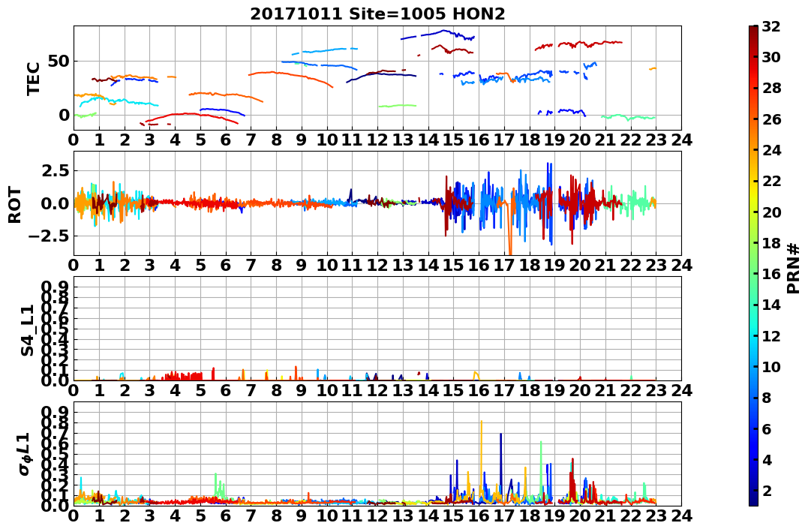Click the colorbar tick label "30"
This screenshot has width=808, height=532.
[x=771, y=57]
